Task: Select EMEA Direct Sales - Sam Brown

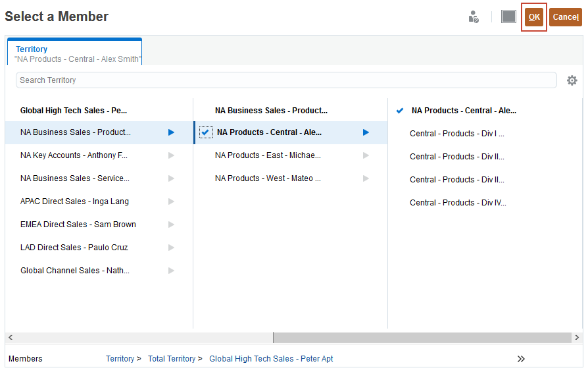Action: [78, 225]
